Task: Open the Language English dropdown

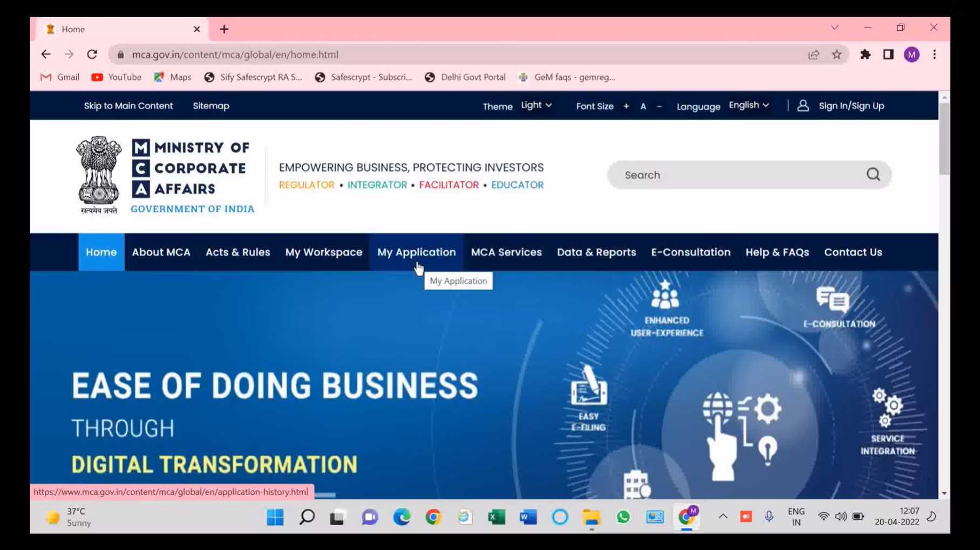Action: point(748,105)
